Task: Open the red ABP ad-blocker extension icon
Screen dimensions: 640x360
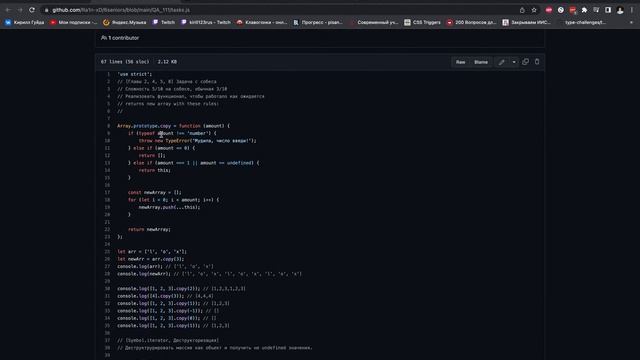Action: (x=549, y=10)
